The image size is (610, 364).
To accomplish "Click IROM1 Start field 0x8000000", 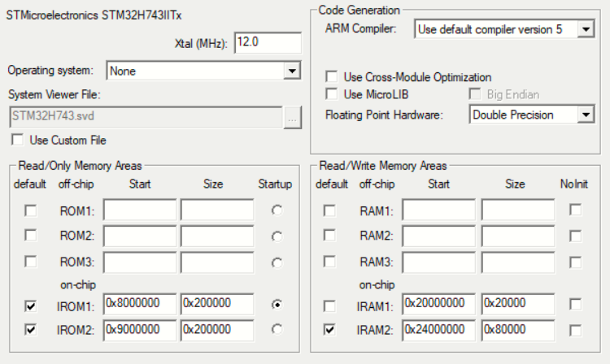I will pyautogui.click(x=140, y=304).
